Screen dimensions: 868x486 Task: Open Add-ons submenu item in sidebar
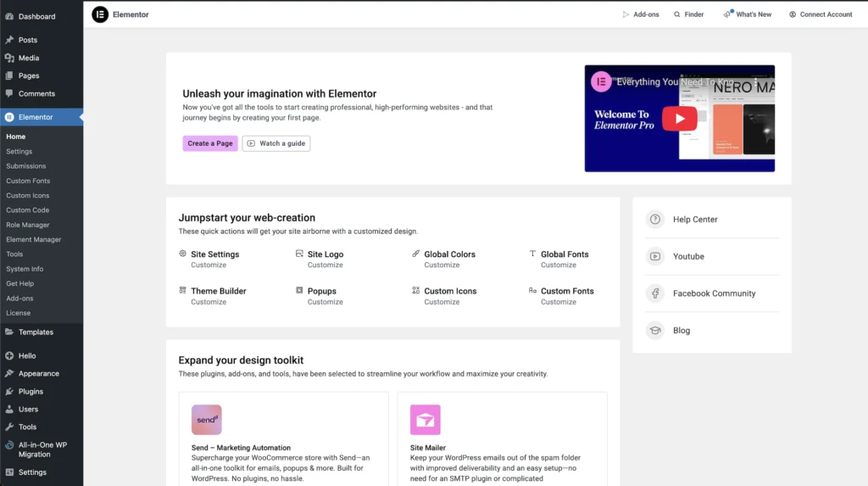pos(20,299)
